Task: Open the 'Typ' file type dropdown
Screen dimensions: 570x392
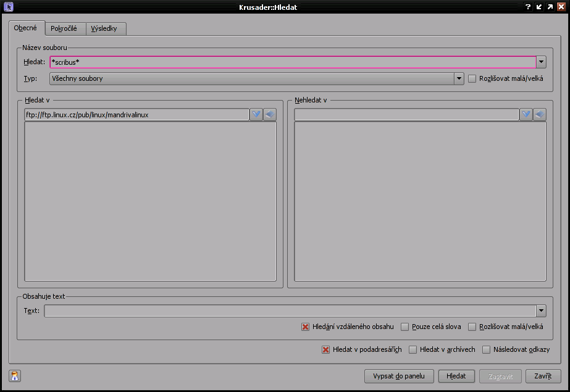Action: (x=459, y=79)
